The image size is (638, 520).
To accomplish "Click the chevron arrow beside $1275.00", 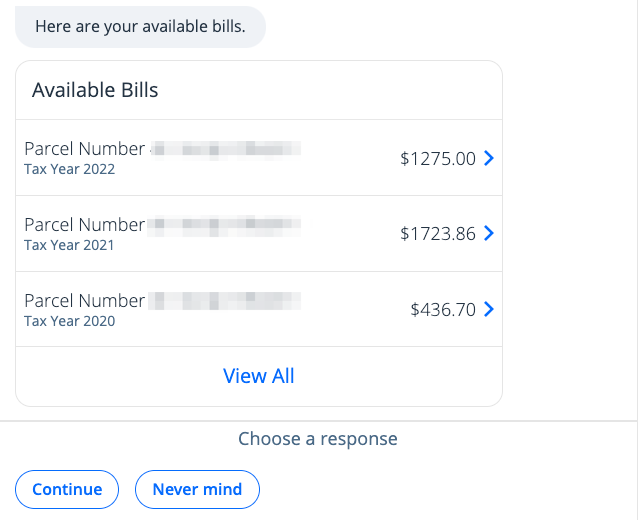I will pos(488,158).
